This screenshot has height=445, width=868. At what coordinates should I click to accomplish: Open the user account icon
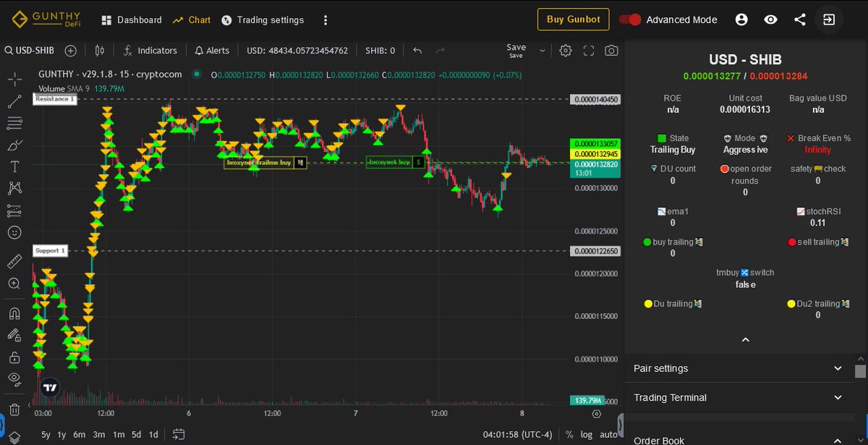click(741, 20)
